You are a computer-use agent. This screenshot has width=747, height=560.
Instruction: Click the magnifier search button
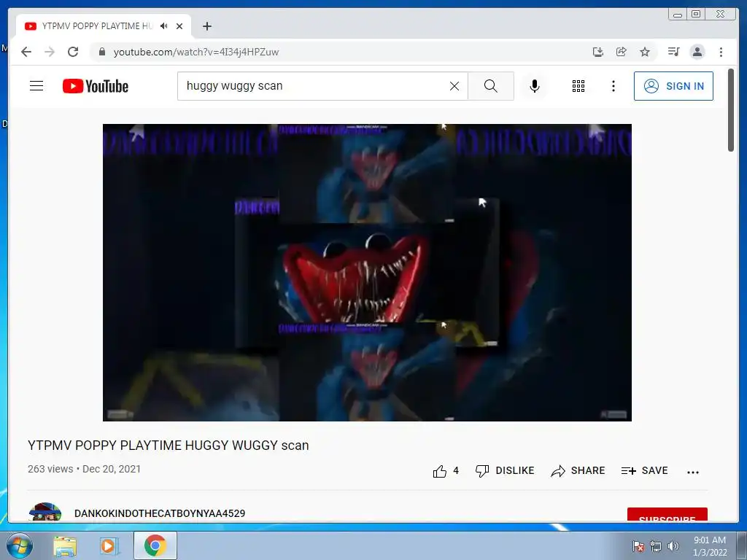point(491,86)
